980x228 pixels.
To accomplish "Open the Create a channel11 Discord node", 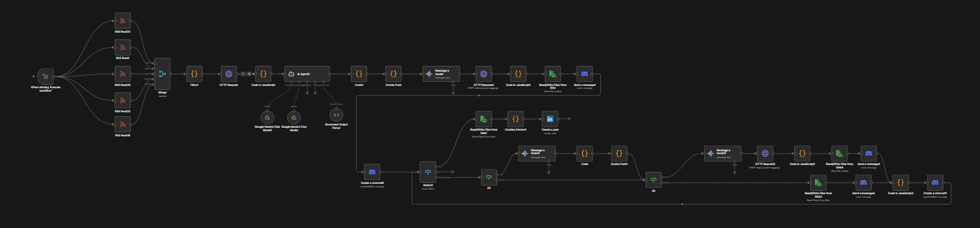I will 935,183.
